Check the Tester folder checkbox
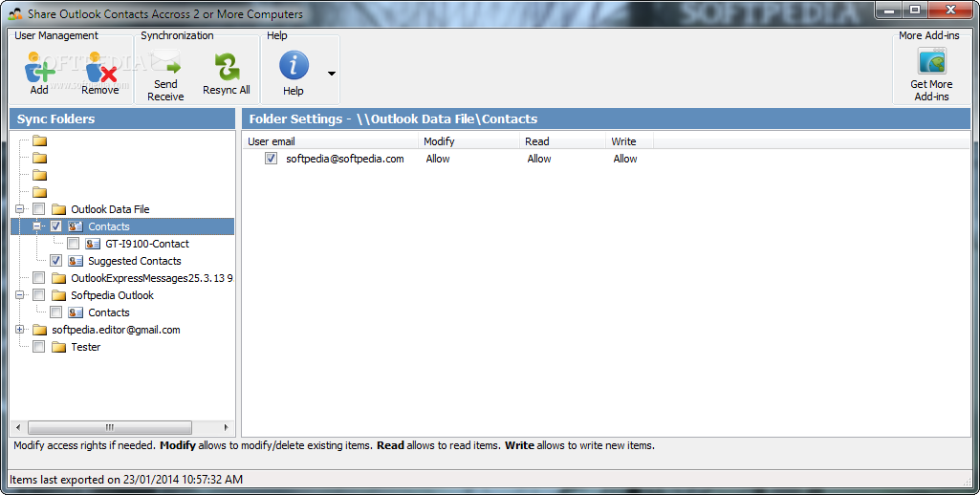 [39, 346]
